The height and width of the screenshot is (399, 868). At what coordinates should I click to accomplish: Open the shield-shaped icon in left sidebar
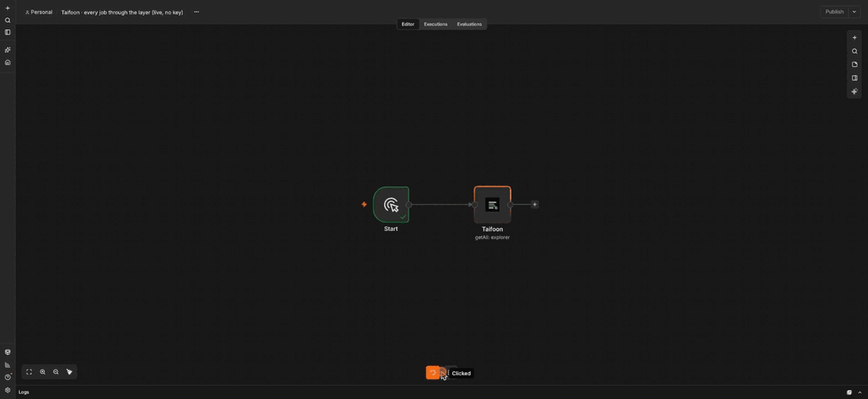click(8, 352)
